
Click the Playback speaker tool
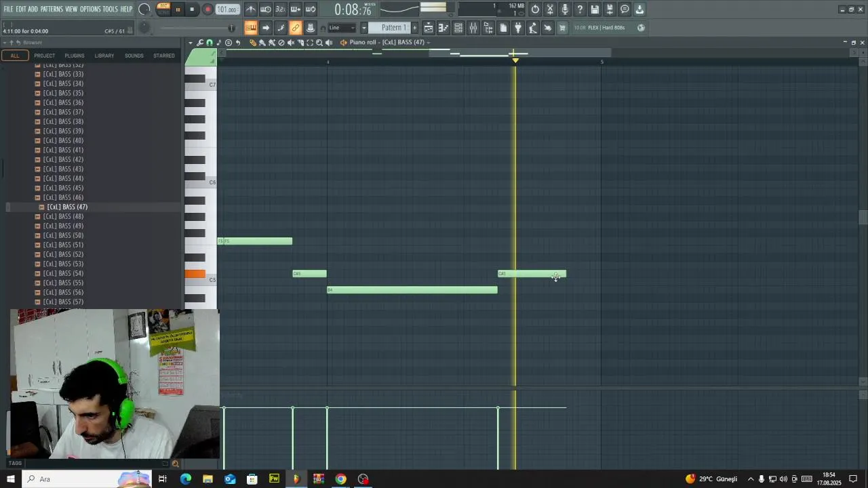[x=328, y=43]
